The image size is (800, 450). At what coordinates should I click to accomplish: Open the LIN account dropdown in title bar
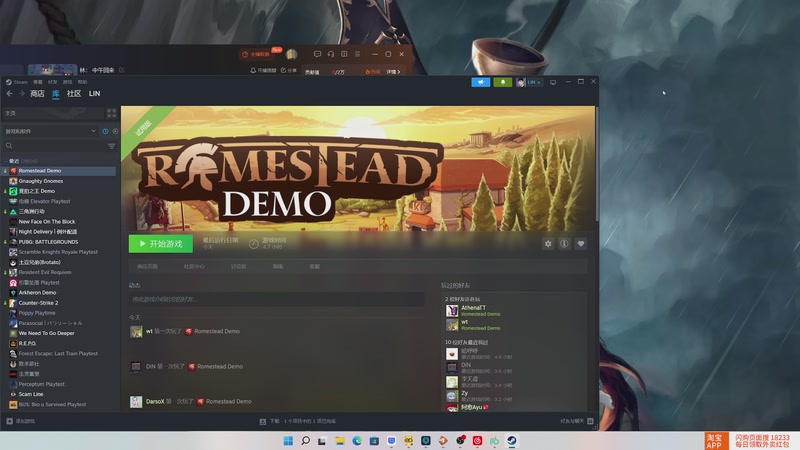tap(529, 82)
